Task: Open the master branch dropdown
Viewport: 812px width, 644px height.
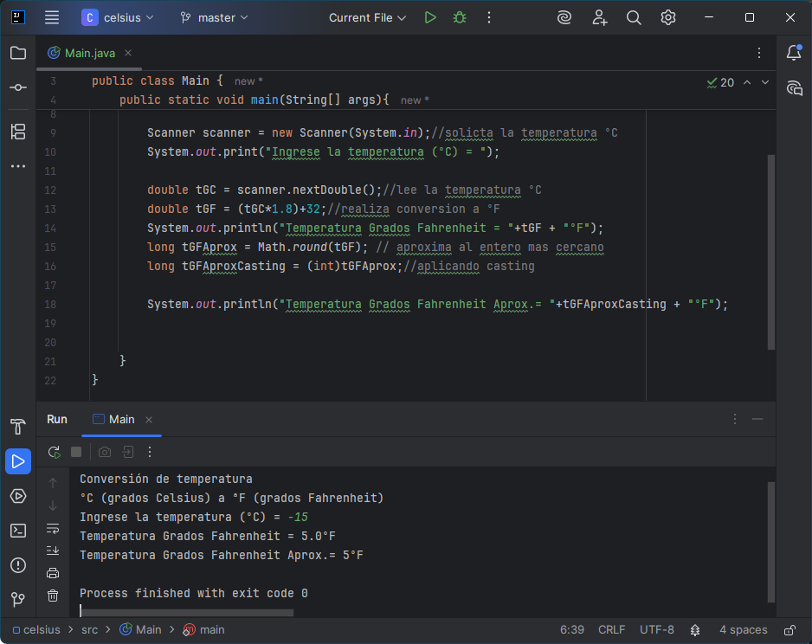Action: [214, 17]
